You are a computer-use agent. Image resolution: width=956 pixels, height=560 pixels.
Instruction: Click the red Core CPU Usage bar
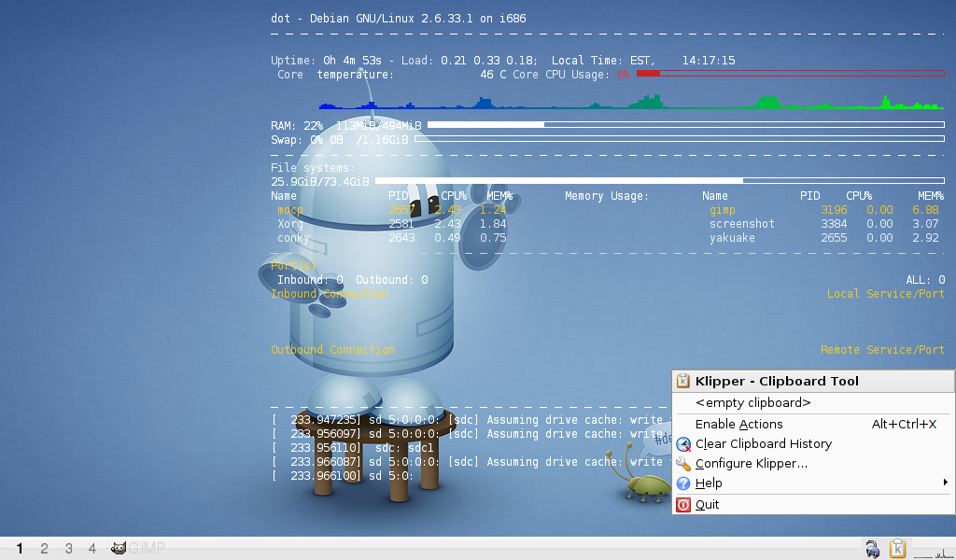790,73
